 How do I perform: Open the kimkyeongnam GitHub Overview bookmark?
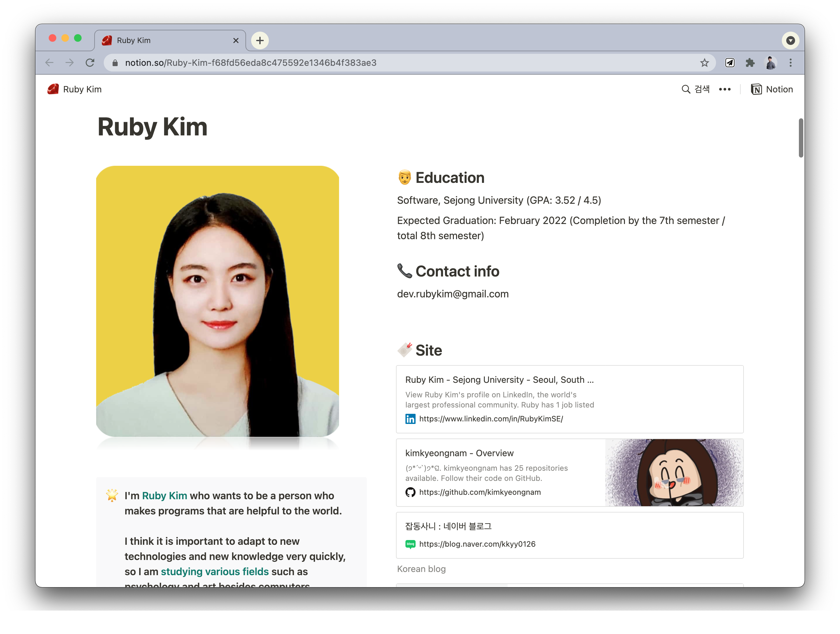click(570, 473)
